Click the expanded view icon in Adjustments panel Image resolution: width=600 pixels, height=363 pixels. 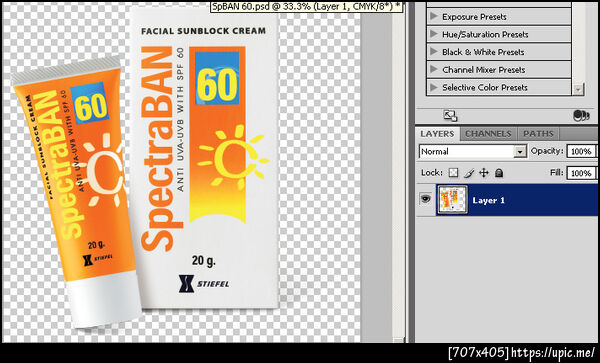point(450,115)
